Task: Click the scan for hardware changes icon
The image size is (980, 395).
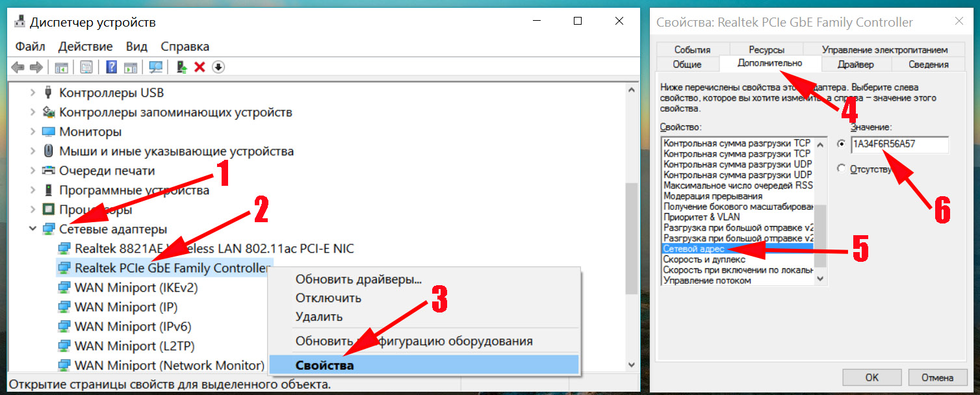Action: click(x=156, y=67)
